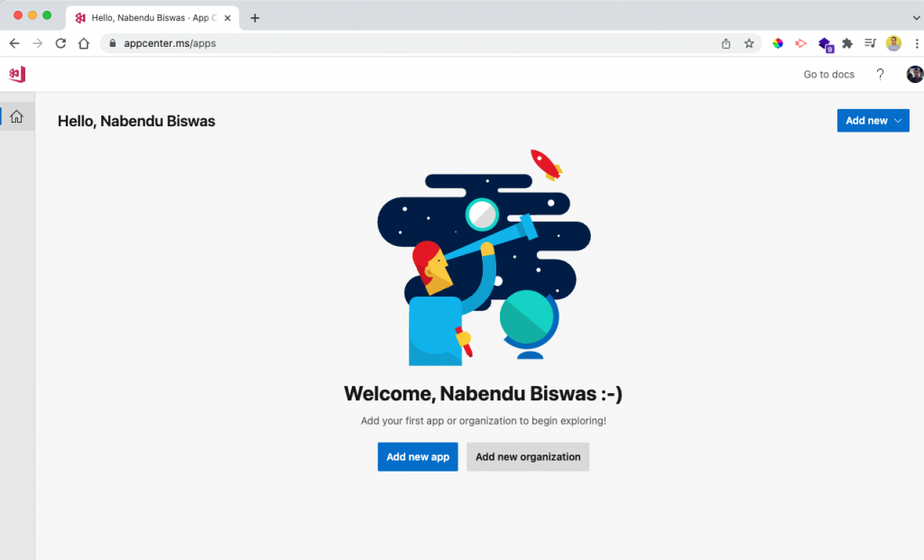Viewport: 924px width, 560px height.
Task: Open the user avatar in App Center header
Action: (x=915, y=74)
